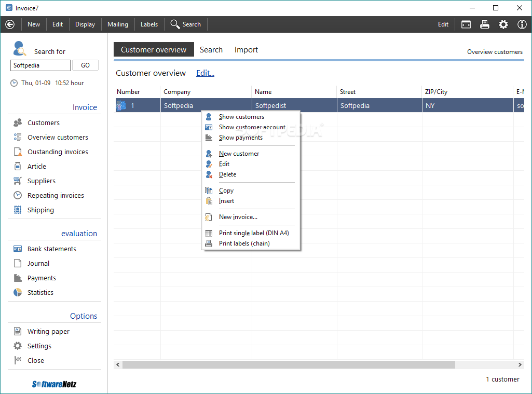Open Labels in the toolbar
The image size is (532, 394).
149,24
